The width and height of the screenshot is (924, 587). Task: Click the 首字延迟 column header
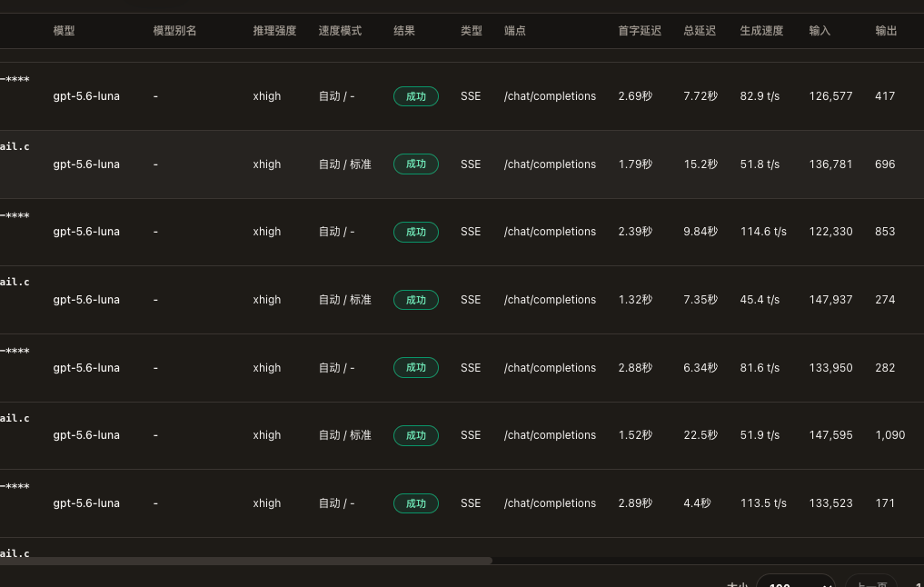pyautogui.click(x=640, y=31)
